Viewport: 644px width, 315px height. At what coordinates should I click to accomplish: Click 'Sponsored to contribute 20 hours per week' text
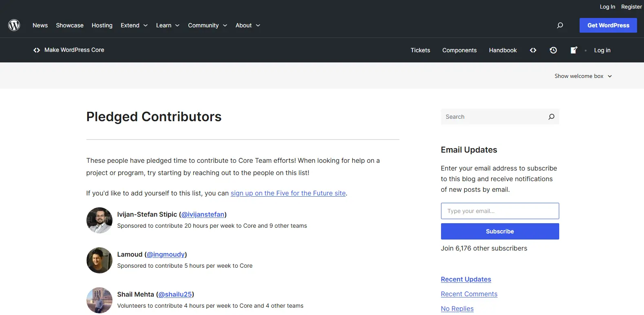212,226
